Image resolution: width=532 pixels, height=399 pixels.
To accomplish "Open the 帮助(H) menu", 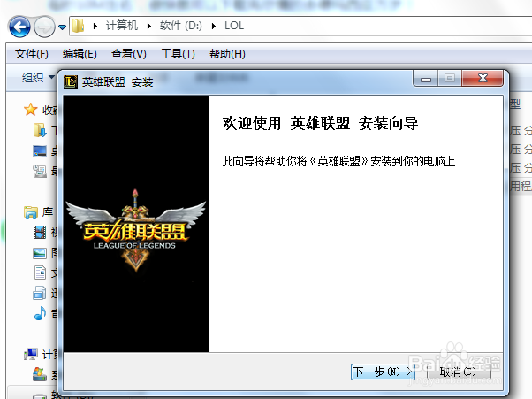I will coord(227,54).
